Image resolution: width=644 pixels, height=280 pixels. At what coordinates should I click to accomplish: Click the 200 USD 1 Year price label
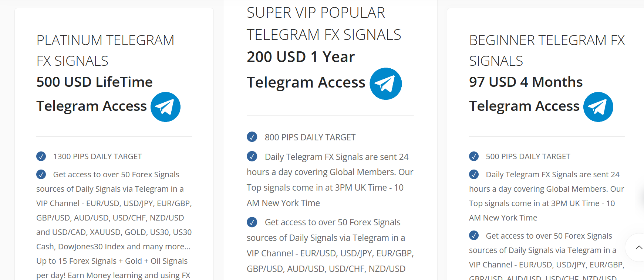pos(300,57)
